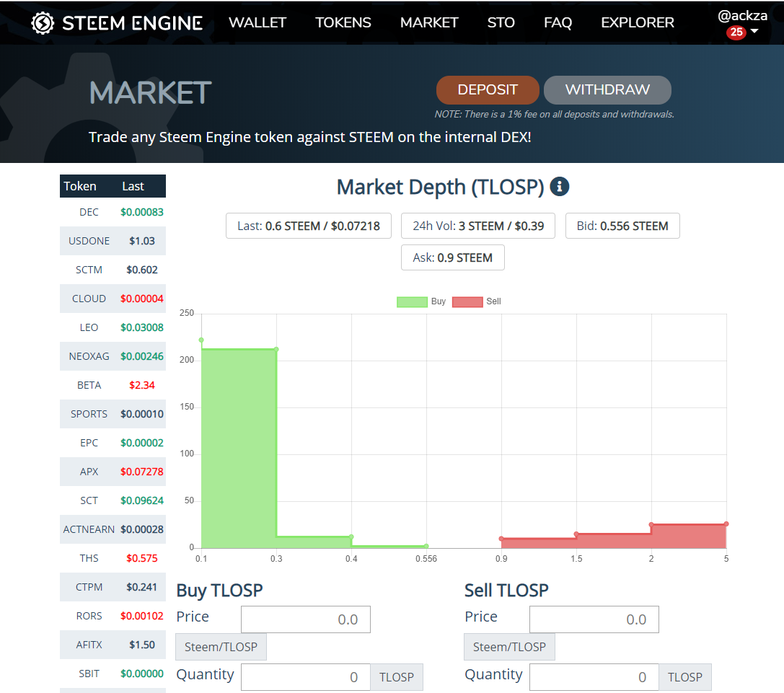Click the Ask 0.9 STEEM box

point(452,257)
